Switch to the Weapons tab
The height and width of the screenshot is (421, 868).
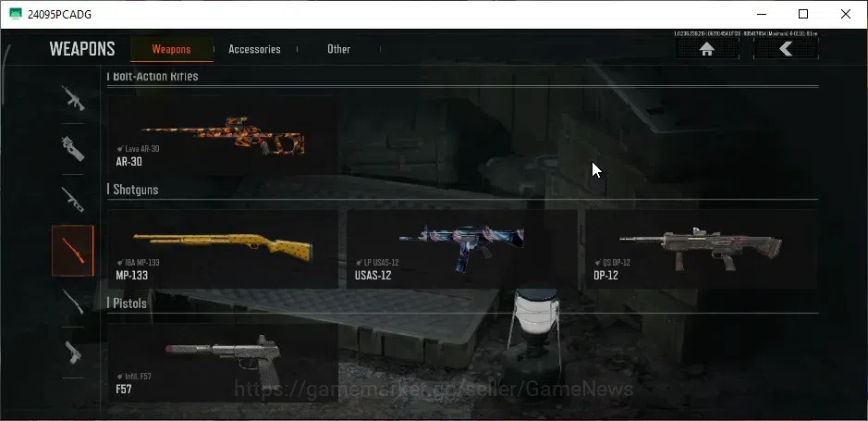point(172,49)
